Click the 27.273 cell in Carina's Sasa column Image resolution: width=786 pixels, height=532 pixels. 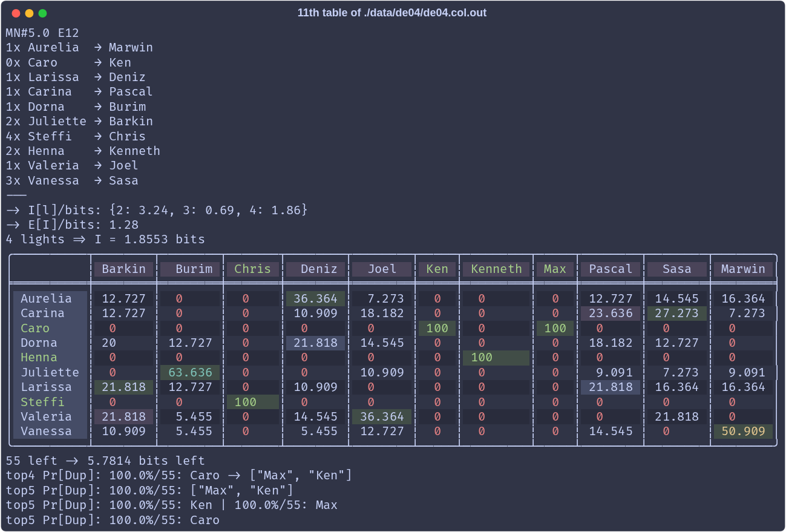click(676, 313)
